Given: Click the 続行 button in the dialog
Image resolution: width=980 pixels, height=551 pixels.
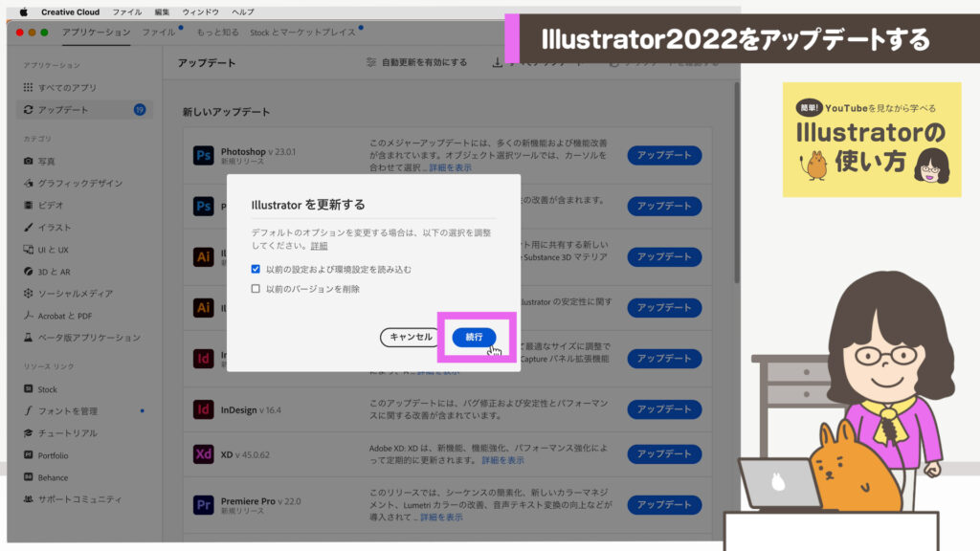Looking at the screenshot, I should (474, 338).
